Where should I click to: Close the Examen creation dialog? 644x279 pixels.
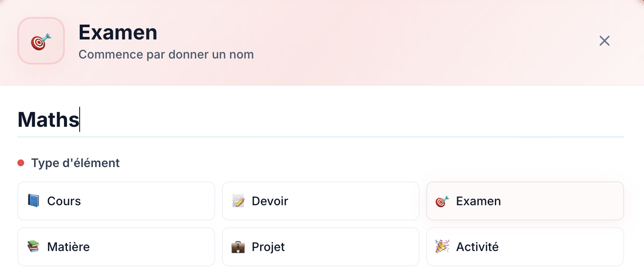click(x=604, y=41)
